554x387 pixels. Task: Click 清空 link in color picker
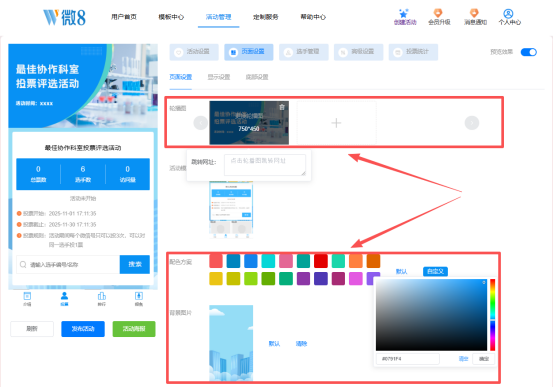pos(464,359)
